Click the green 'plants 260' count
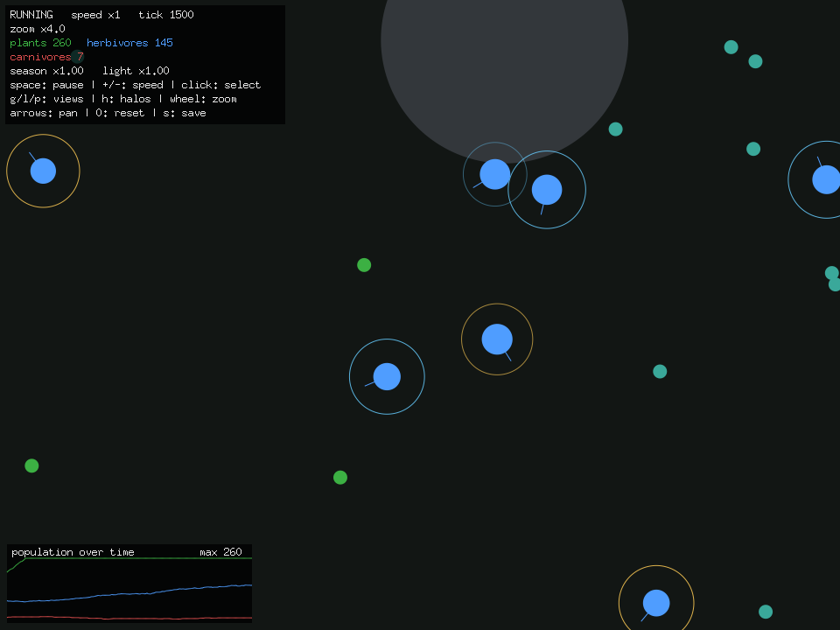840x630 pixels. tap(41, 43)
